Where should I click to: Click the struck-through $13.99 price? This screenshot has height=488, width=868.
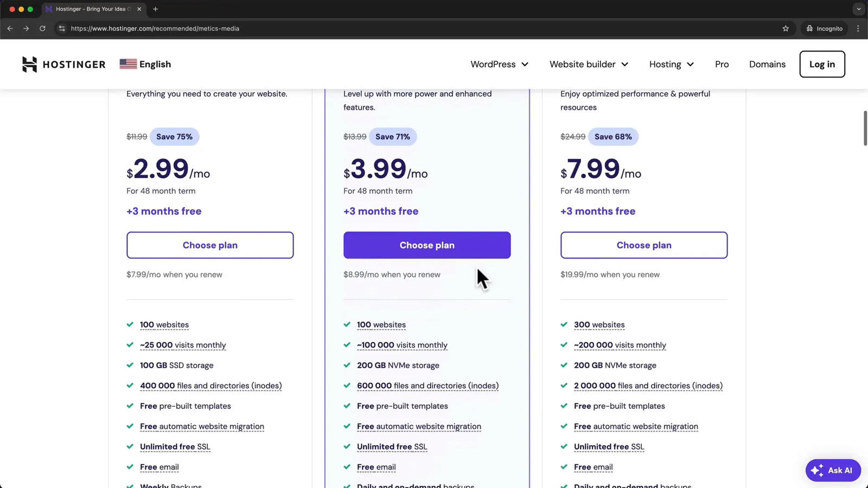tap(355, 137)
